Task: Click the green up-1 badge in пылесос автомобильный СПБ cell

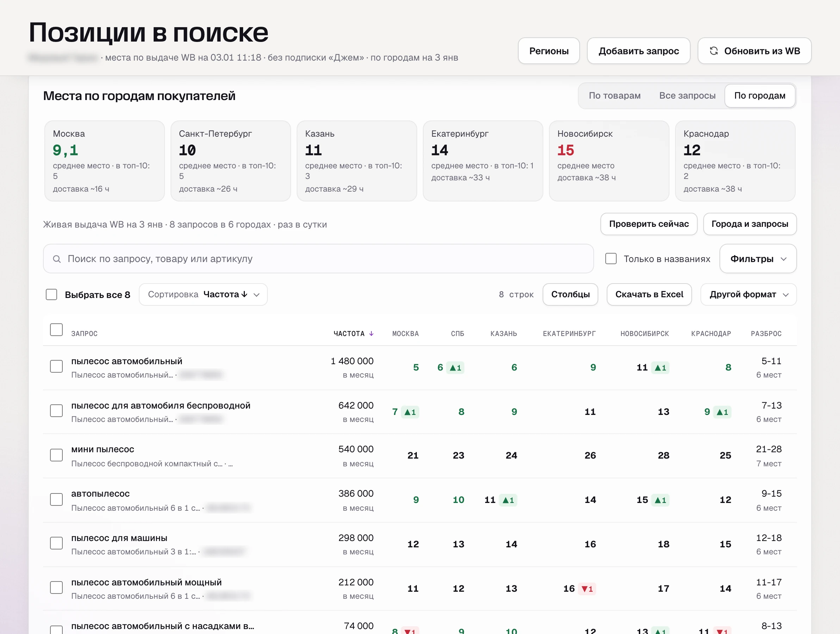Action: click(x=455, y=367)
